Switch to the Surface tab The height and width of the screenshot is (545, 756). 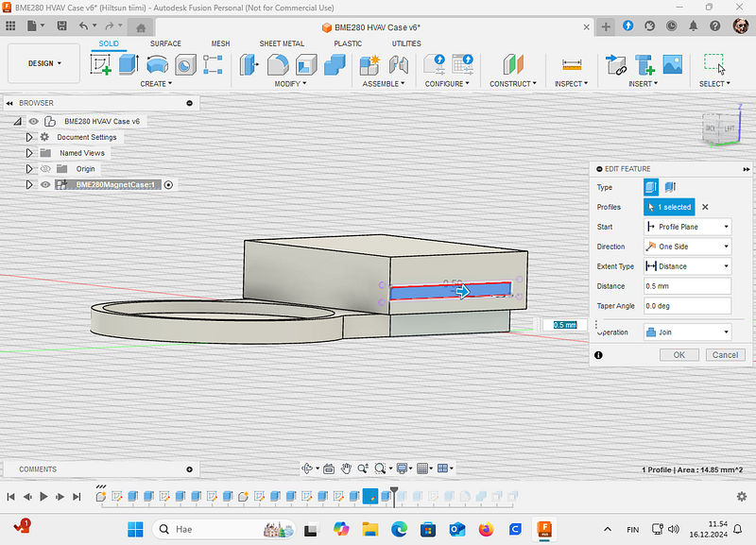tap(165, 43)
